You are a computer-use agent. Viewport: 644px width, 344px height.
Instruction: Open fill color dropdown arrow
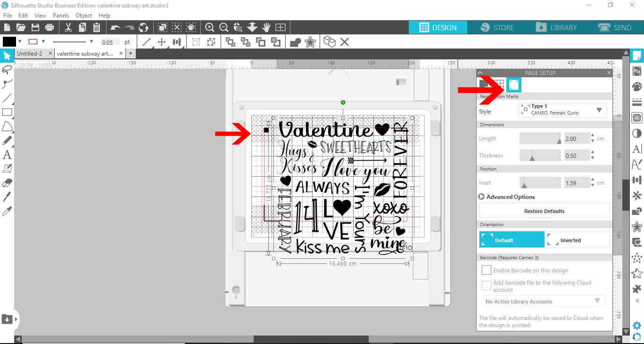tap(20, 42)
